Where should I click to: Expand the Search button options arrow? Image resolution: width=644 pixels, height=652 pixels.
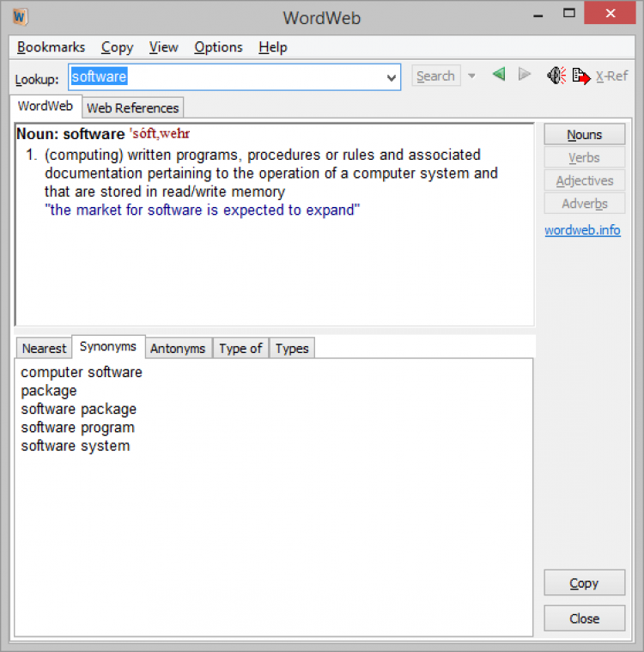pyautogui.click(x=471, y=76)
